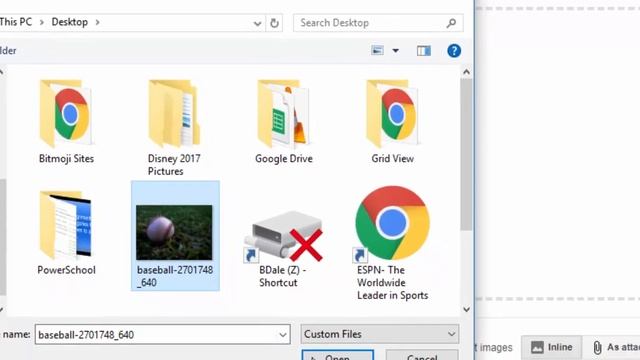Screen dimensions: 640x360
Task: Expand the chevron after This PC in path
Action: [42, 22]
